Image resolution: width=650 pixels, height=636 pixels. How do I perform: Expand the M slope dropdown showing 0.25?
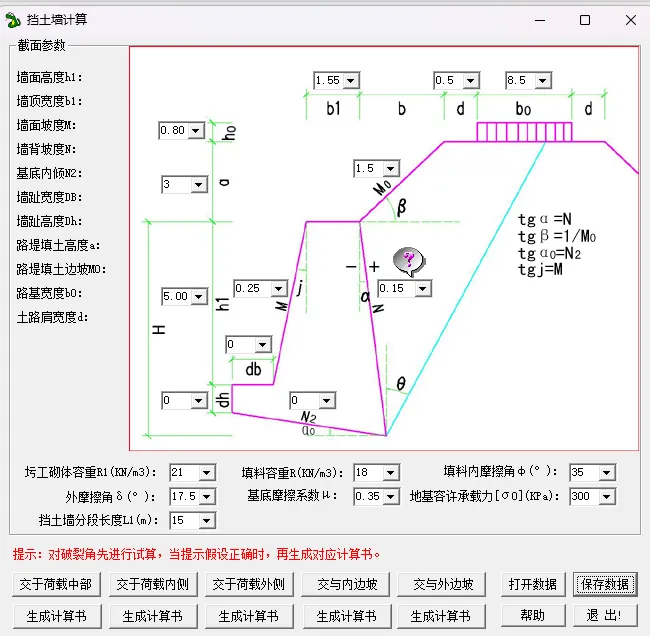click(279, 289)
